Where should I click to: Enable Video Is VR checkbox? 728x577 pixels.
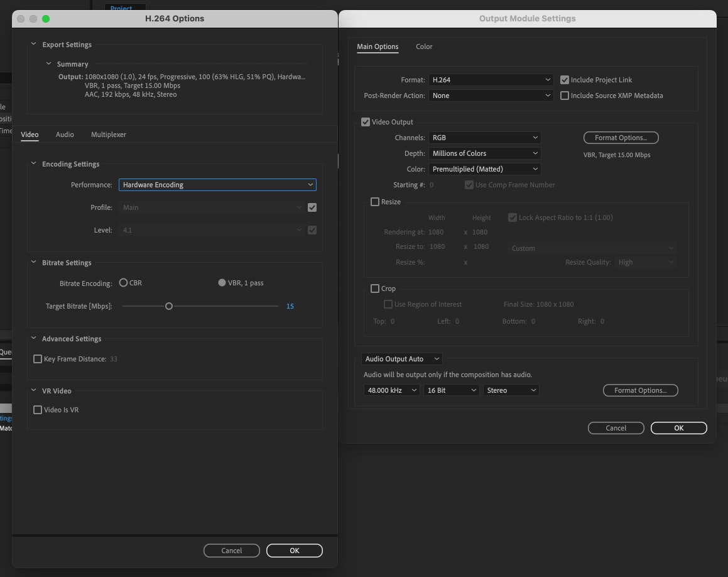click(38, 410)
